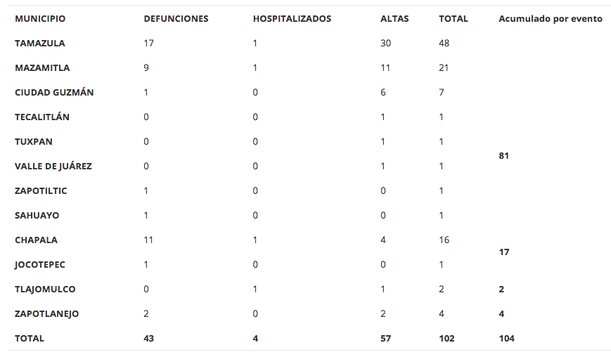The height and width of the screenshot is (364, 611).
Task: Click the SAHUAYO row label
Action: coord(37,216)
